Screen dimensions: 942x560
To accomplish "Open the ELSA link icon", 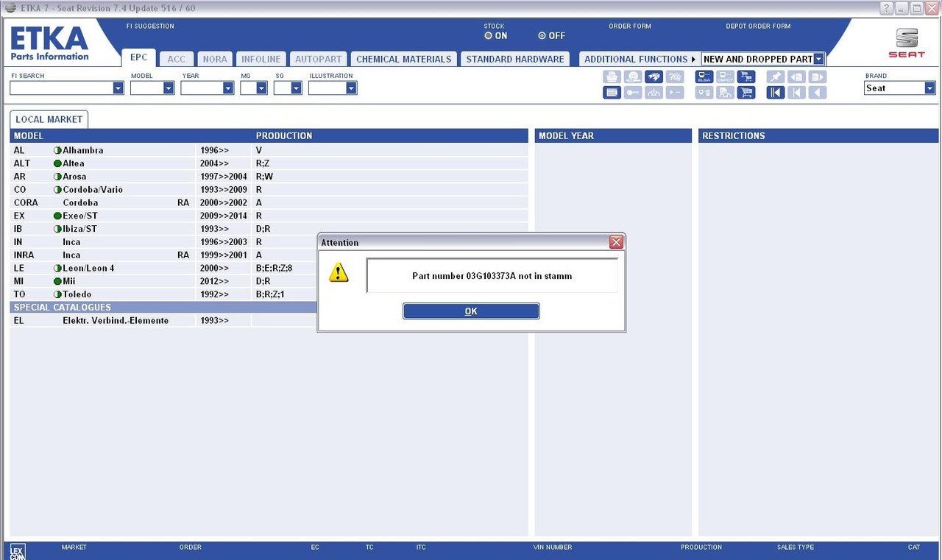I will 704,77.
